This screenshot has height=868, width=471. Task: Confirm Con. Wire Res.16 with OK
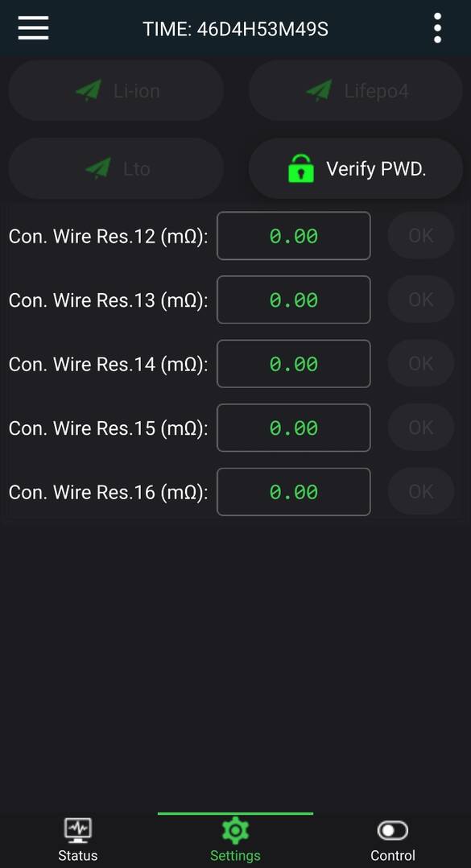[x=420, y=491]
